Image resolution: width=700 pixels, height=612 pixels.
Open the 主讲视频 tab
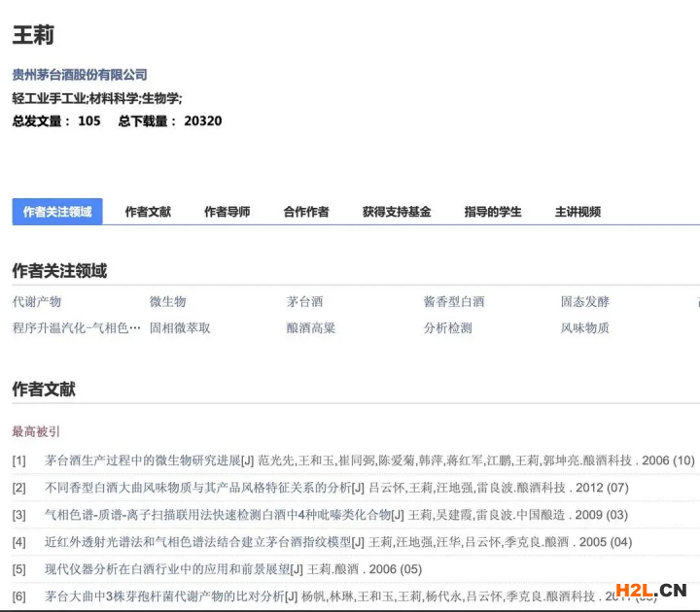(x=577, y=212)
